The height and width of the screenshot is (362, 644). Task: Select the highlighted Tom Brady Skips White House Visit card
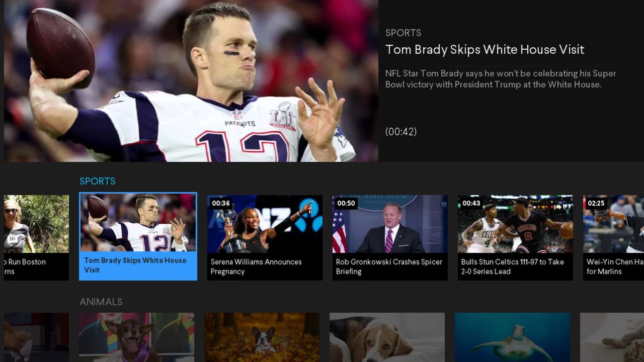138,236
